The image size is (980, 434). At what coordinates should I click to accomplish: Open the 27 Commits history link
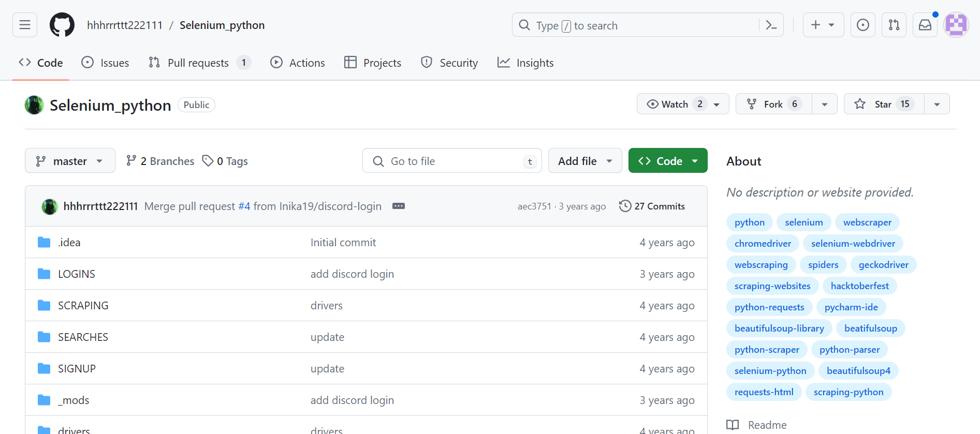(652, 206)
